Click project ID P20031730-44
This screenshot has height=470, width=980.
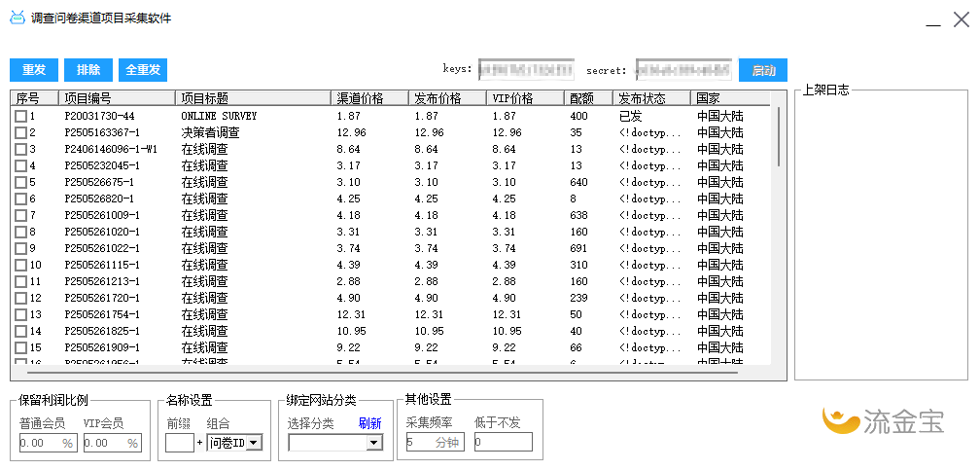coord(99,117)
